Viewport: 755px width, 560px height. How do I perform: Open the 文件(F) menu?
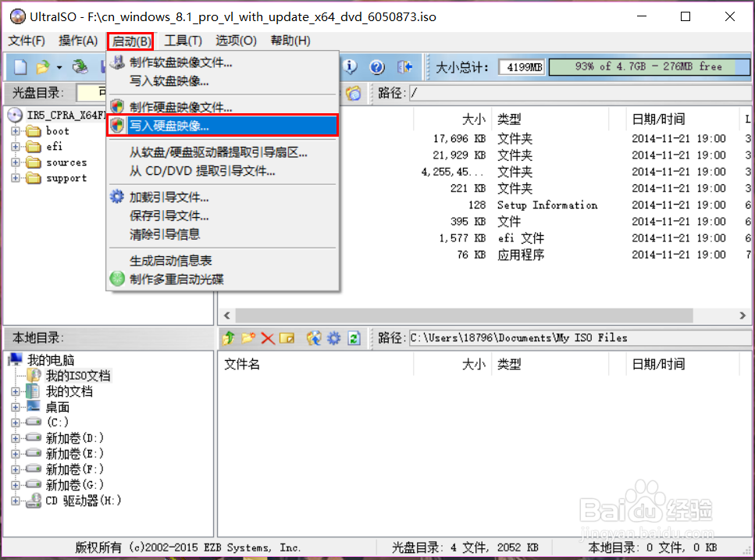(x=27, y=41)
